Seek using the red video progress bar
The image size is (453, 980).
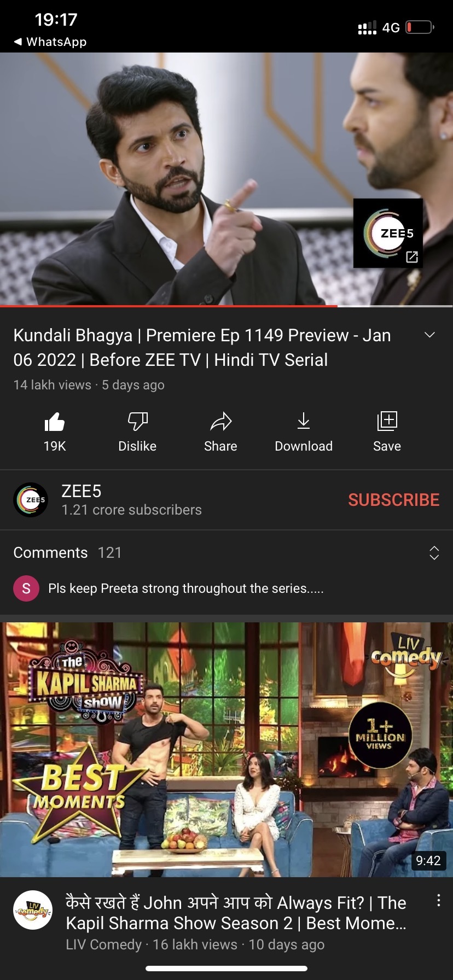click(169, 306)
